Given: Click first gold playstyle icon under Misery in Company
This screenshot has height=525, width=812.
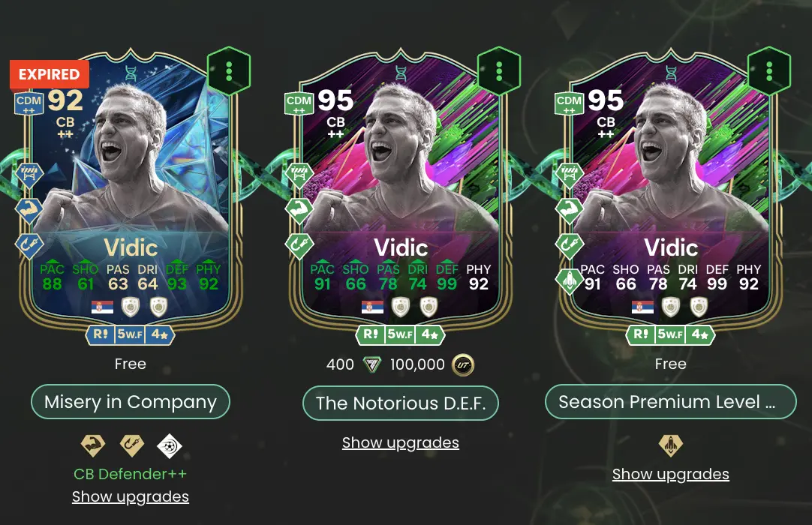Looking at the screenshot, I should pyautogui.click(x=93, y=445).
